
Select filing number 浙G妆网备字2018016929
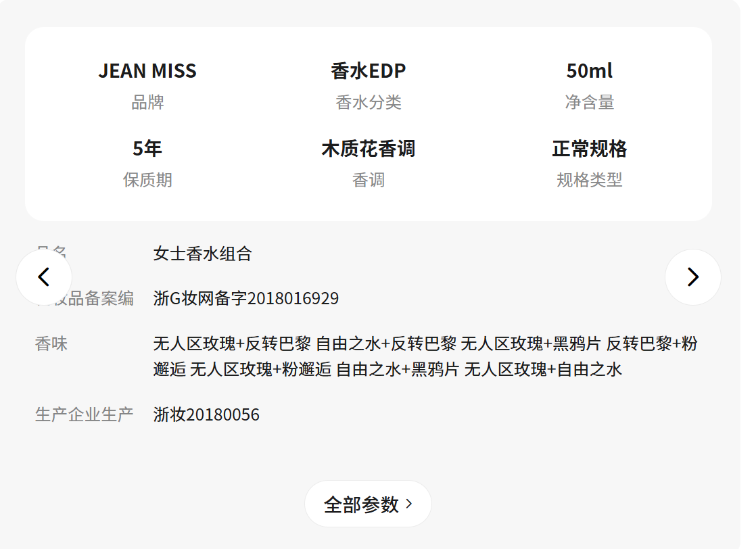[x=246, y=298]
